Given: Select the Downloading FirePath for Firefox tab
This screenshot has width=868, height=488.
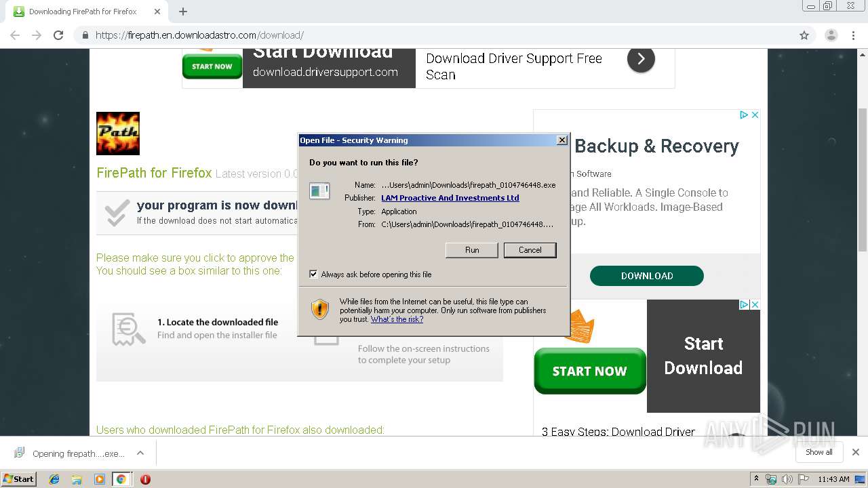Looking at the screenshot, I should (x=83, y=12).
